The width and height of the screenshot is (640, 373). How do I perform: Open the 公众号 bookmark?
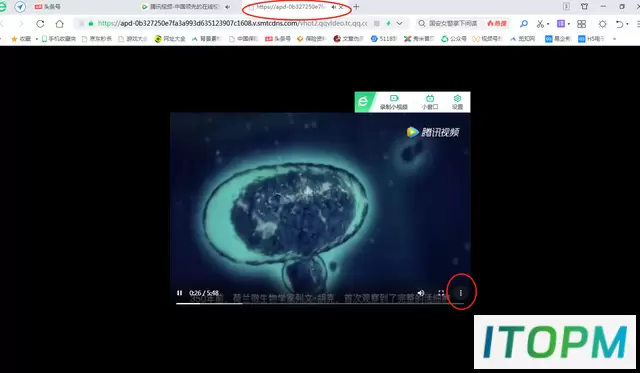click(453, 39)
